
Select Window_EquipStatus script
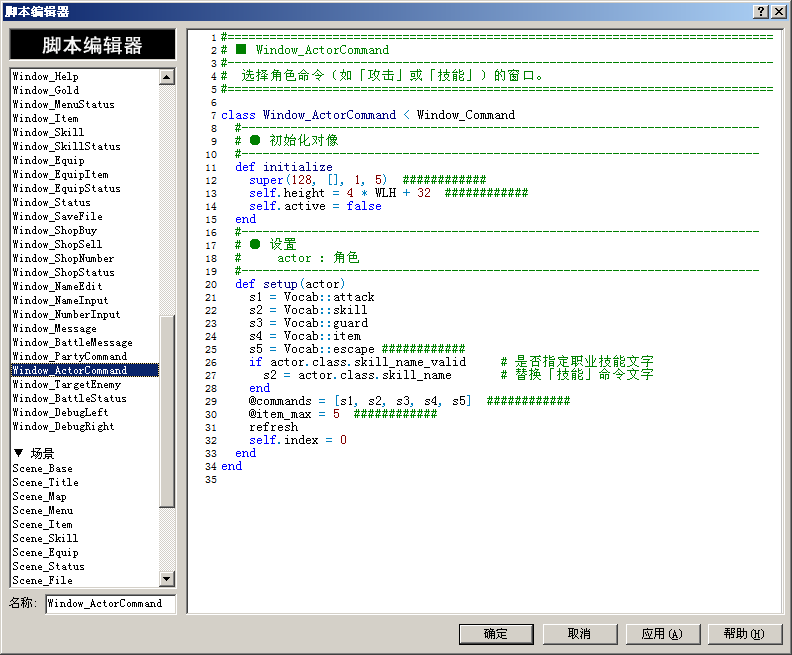click(x=85, y=188)
